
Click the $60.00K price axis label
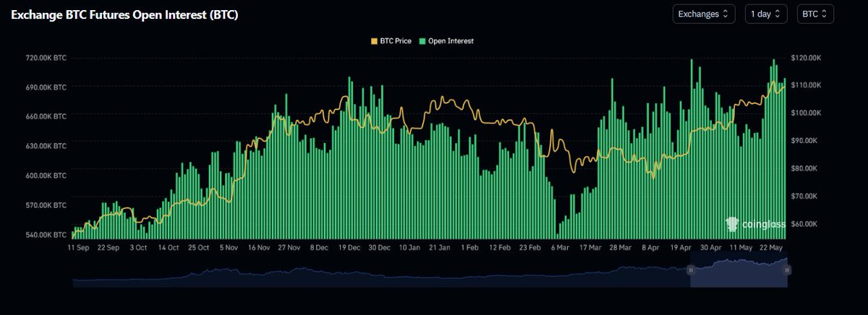pos(804,224)
